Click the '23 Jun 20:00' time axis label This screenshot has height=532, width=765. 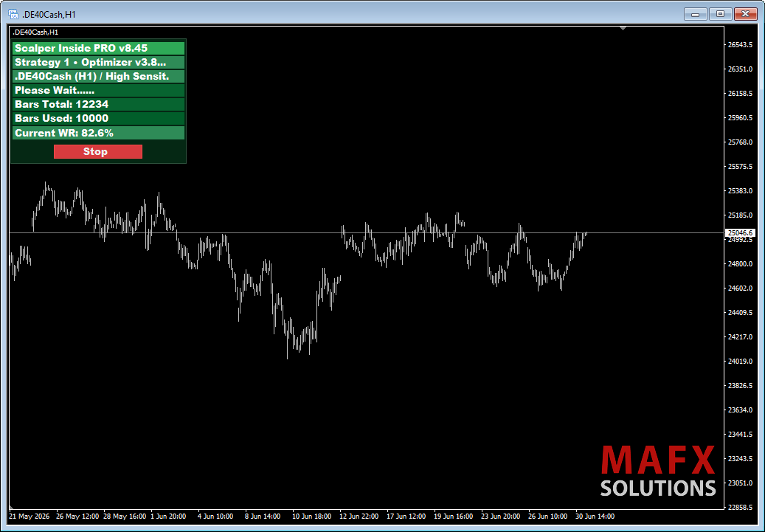click(500, 517)
